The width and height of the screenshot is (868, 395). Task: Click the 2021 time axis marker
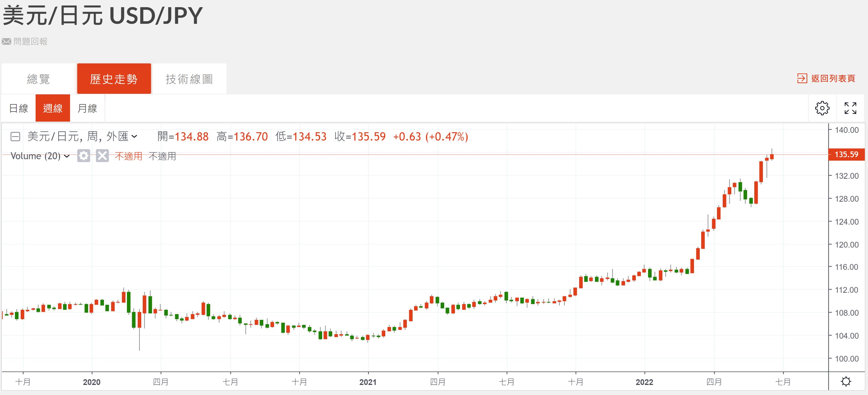tap(368, 382)
